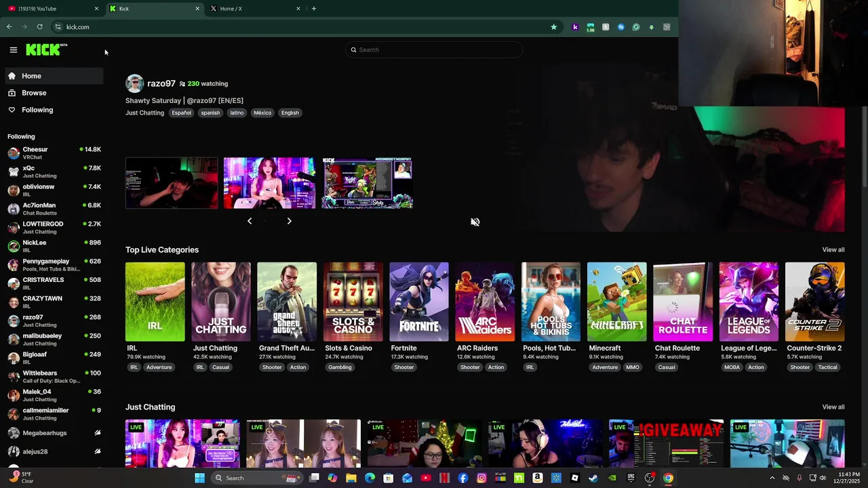Image resolution: width=868 pixels, height=488 pixels.
Task: Open razo97 channel name link
Action: click(x=161, y=83)
